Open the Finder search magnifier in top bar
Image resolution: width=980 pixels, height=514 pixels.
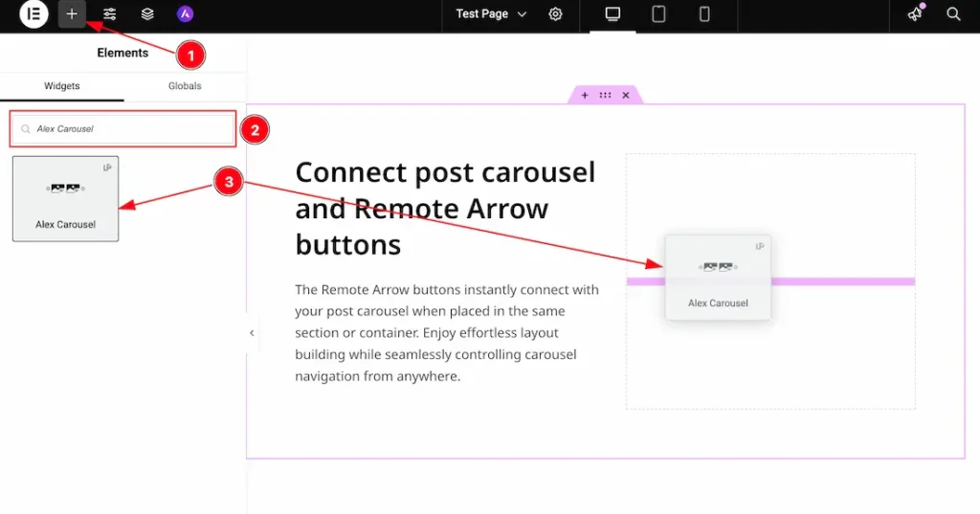(953, 14)
